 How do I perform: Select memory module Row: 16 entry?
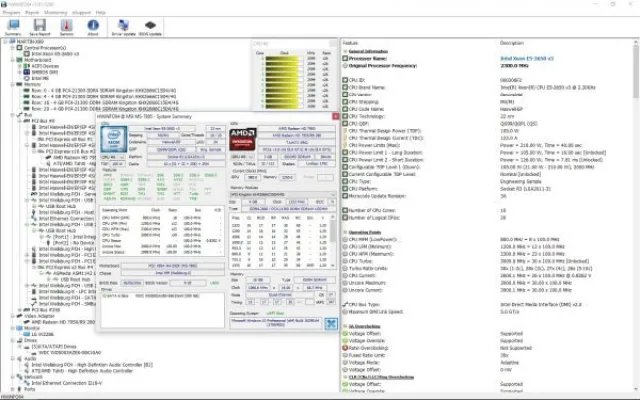104,103
